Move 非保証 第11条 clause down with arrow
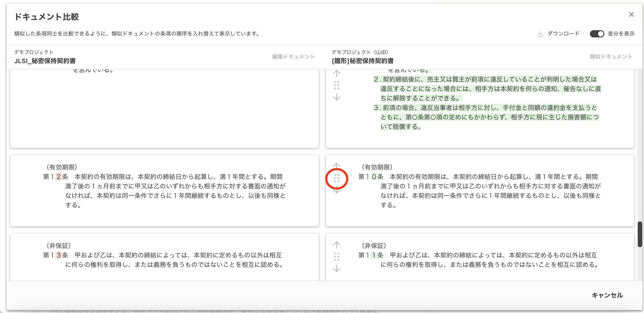Screen dimensions: 644x313 click(x=336, y=268)
